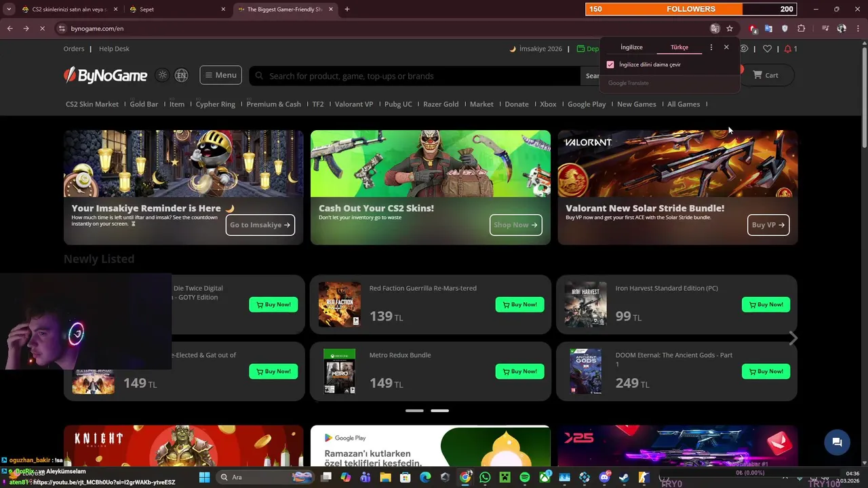Click the ByNoGame logo

pos(105,75)
